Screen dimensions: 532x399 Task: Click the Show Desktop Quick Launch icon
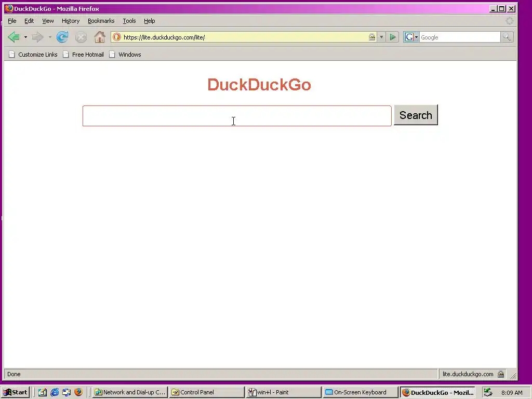click(x=66, y=392)
